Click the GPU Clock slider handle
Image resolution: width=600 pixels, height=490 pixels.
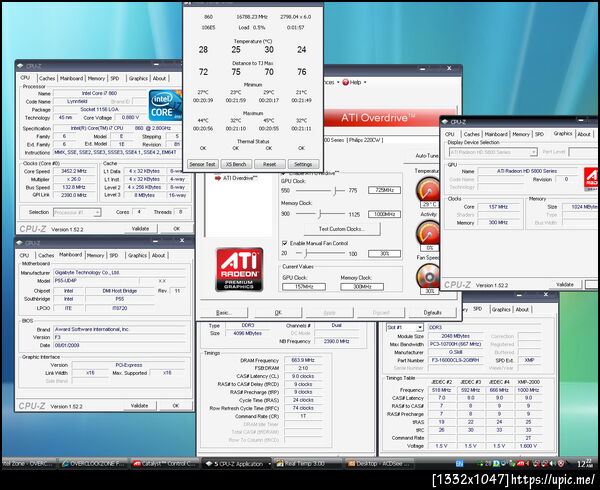(x=336, y=190)
